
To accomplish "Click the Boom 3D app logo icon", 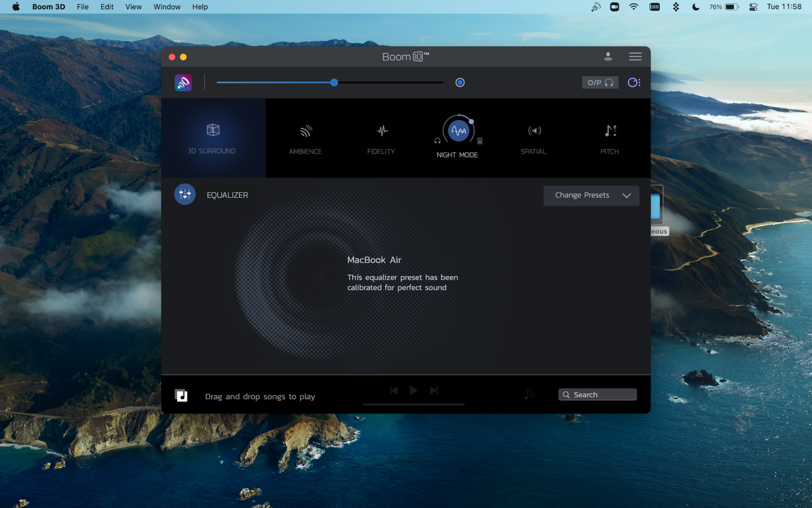I will pos(183,82).
